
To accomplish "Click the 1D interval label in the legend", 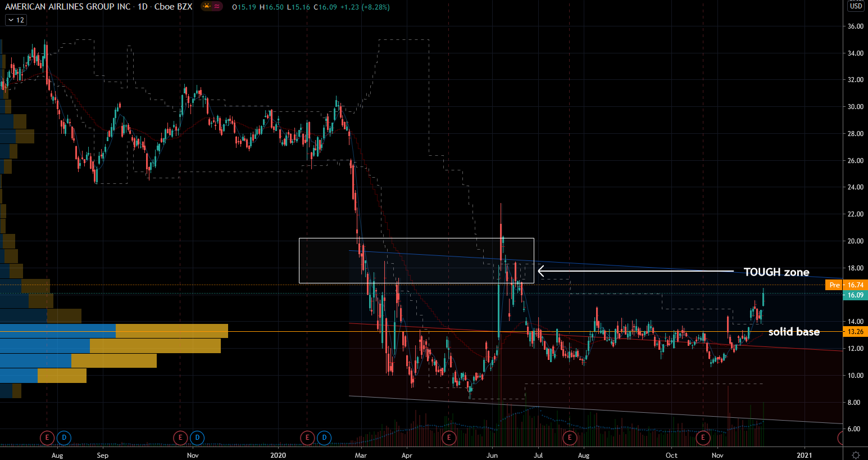I will [x=143, y=7].
